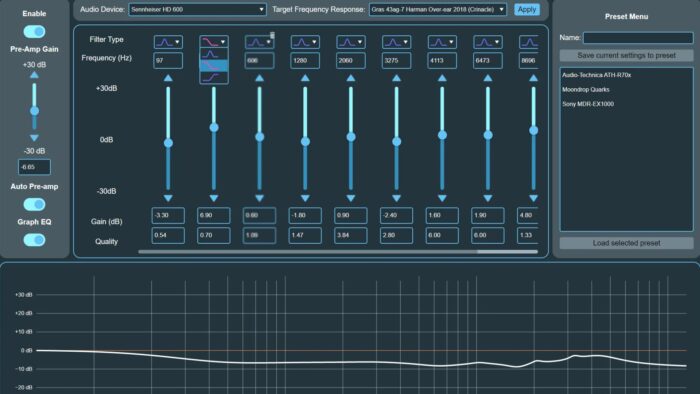
Task: Open the filter type dropdown for 1280 Hz
Action: pos(305,42)
